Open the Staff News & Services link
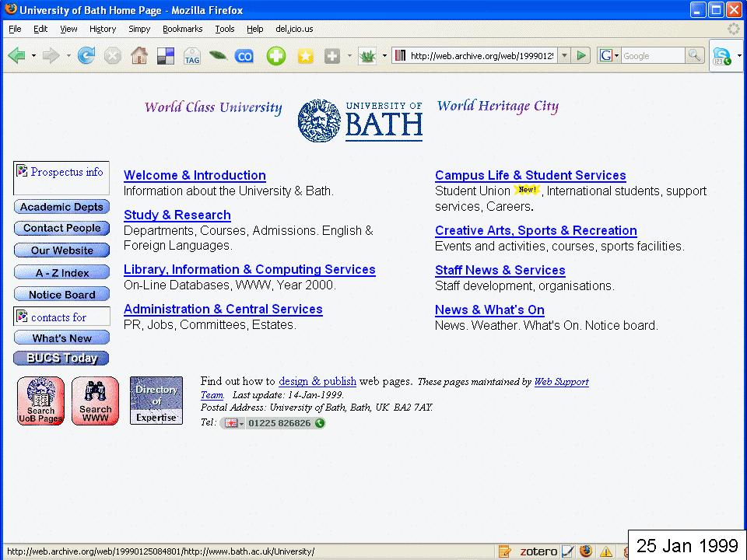 point(500,270)
